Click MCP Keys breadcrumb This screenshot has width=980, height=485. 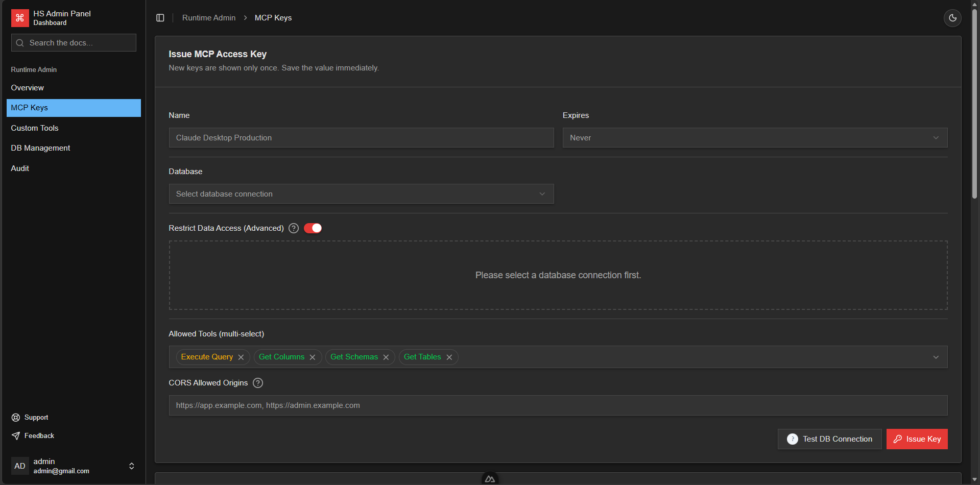pos(273,18)
